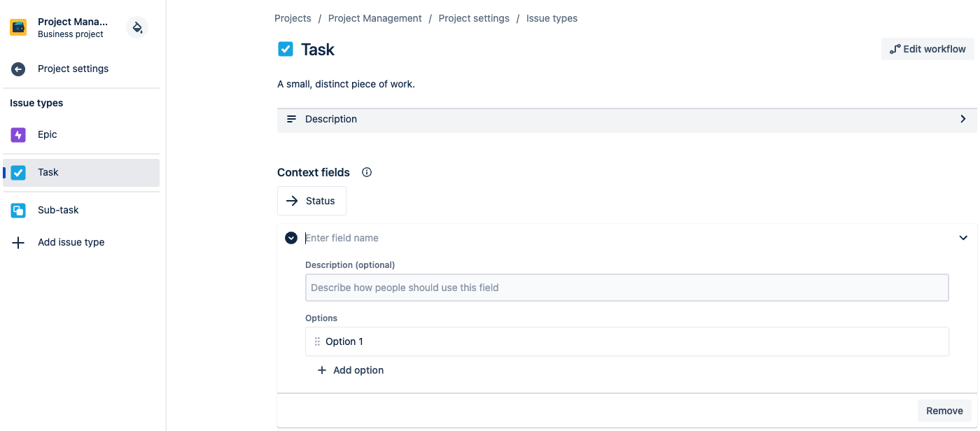Click the Edit workflow icon button

(895, 49)
